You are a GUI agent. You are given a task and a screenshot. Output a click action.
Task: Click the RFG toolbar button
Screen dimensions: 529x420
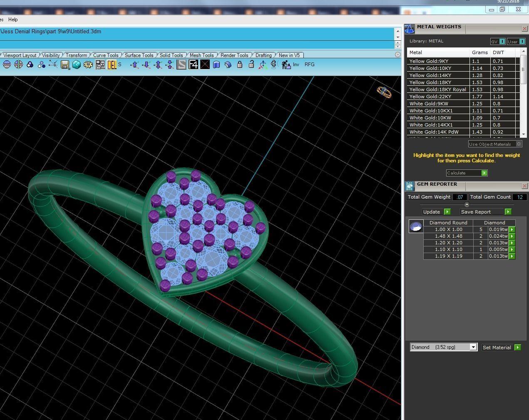point(310,65)
